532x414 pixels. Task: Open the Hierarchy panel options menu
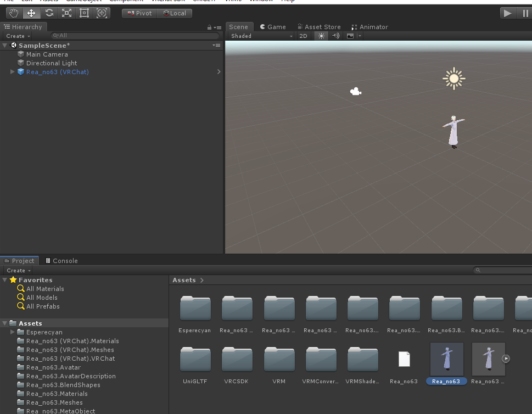point(218,27)
